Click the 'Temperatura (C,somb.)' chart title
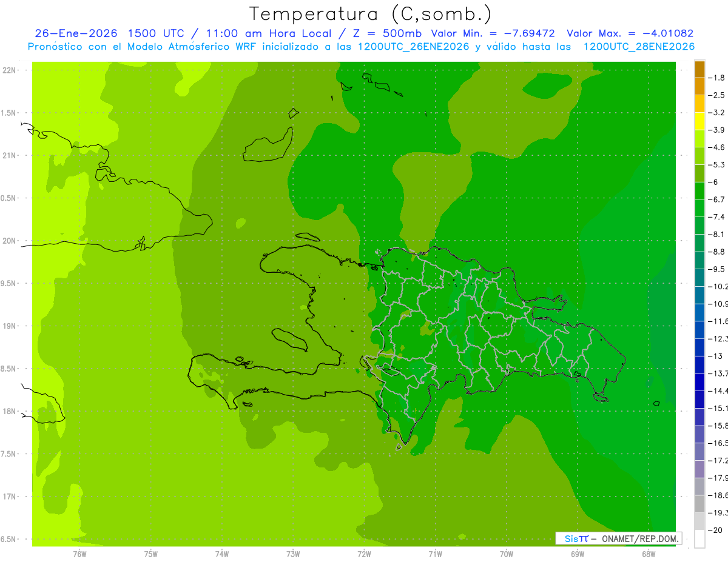The height and width of the screenshot is (562, 728). point(371,14)
